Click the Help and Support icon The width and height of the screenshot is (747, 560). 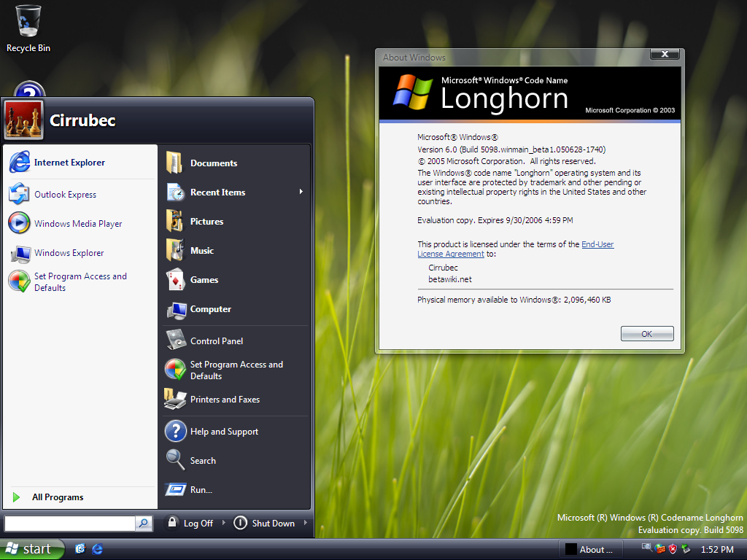(x=176, y=432)
